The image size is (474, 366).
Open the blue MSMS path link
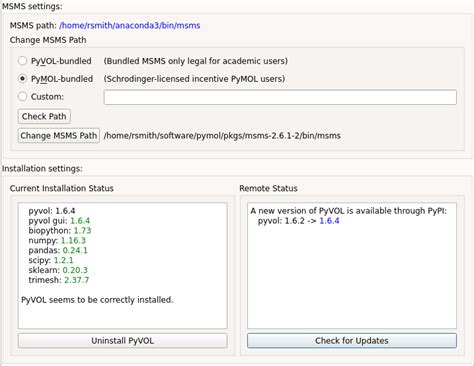(x=130, y=26)
